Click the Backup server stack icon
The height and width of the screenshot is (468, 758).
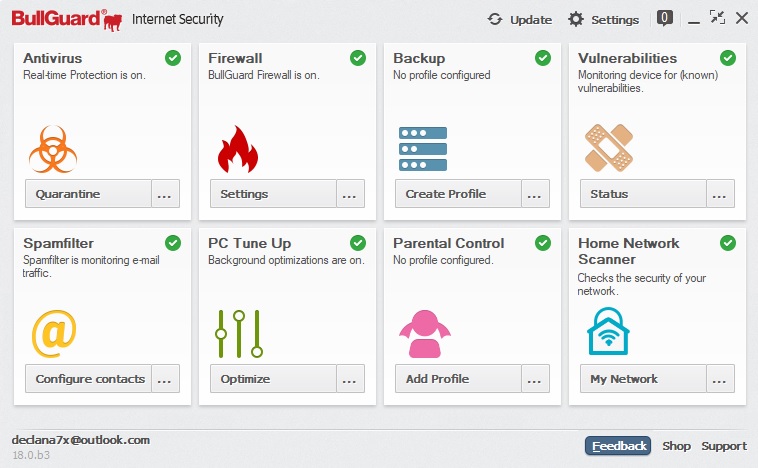422,148
